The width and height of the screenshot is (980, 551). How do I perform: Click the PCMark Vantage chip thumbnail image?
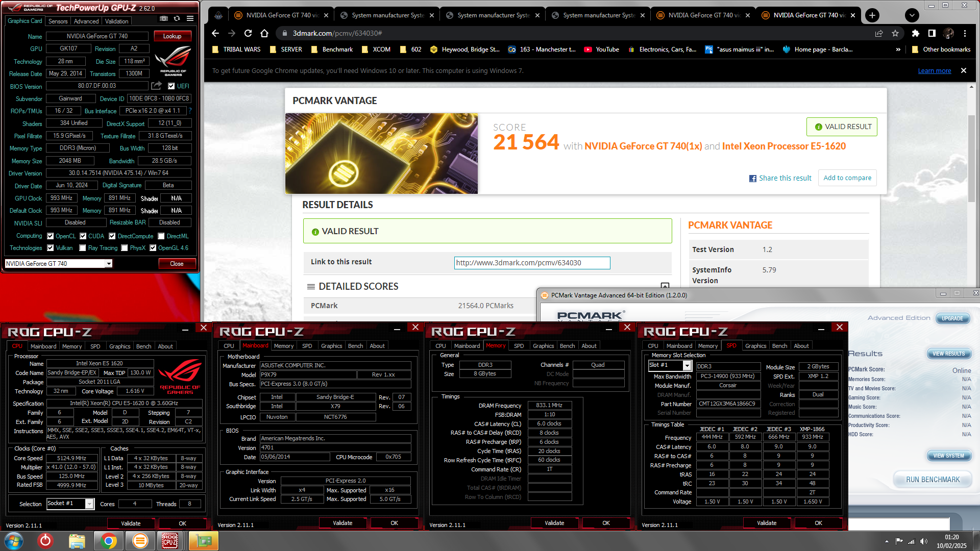coord(381,154)
